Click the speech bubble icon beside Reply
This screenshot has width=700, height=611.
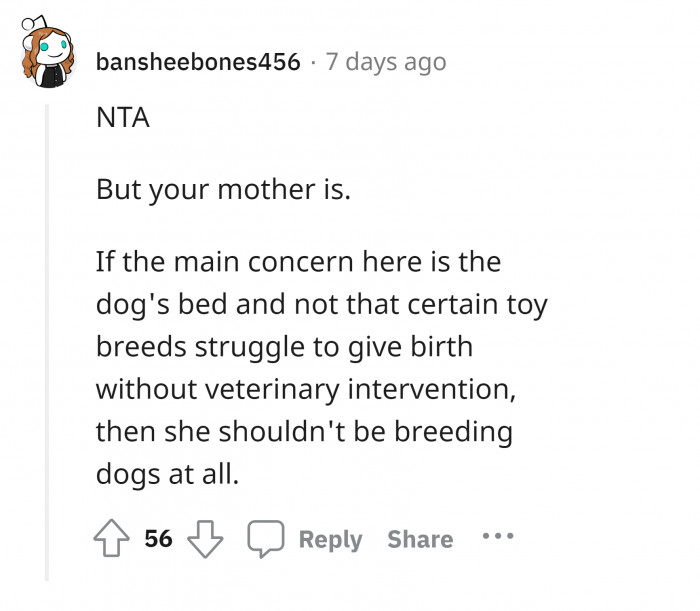point(264,540)
